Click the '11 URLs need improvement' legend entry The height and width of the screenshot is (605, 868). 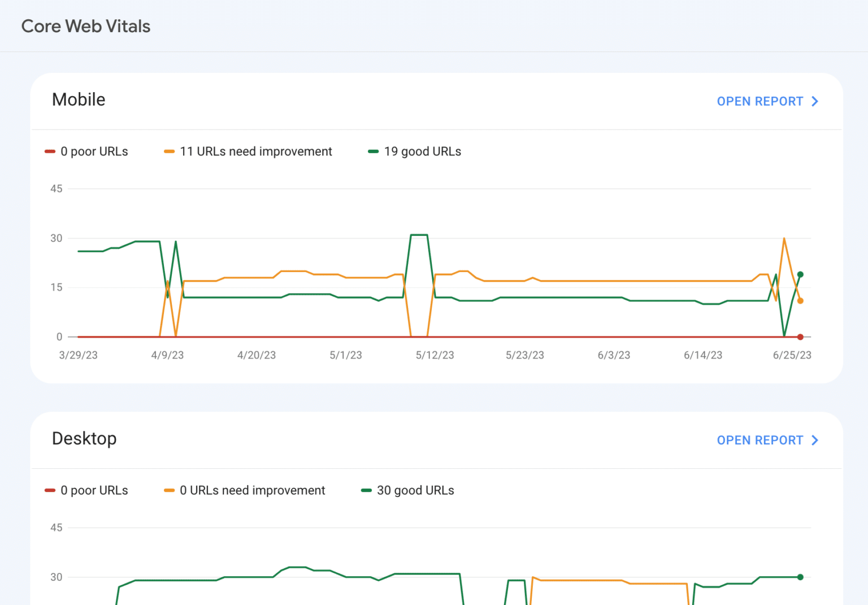tap(248, 151)
